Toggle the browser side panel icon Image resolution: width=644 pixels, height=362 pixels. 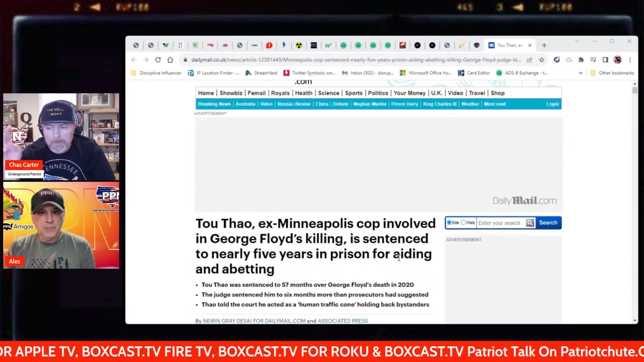click(605, 60)
